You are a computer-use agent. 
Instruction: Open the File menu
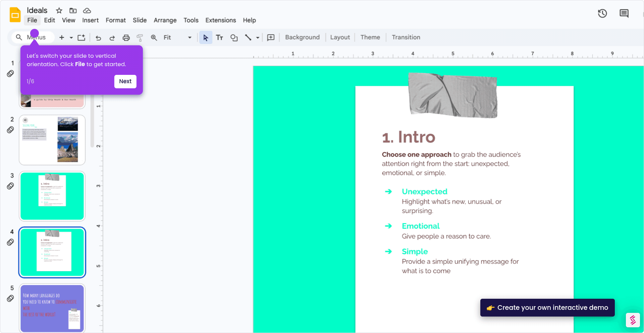click(x=32, y=20)
